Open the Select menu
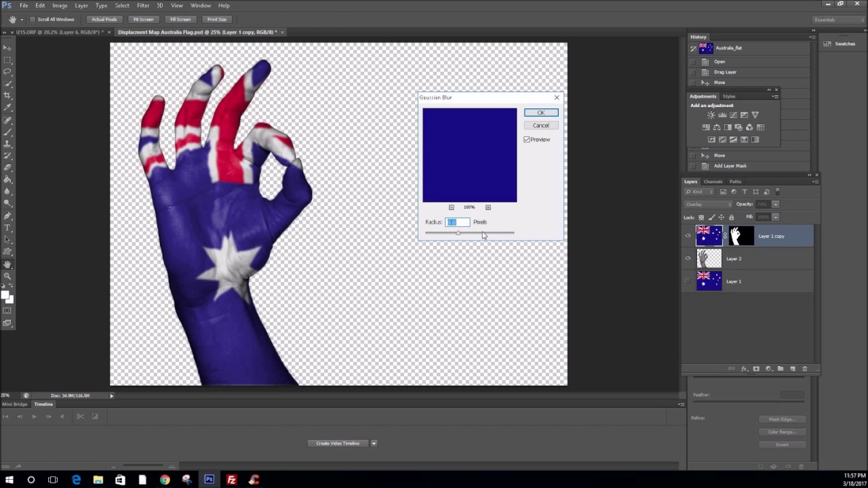This screenshot has width=868, height=488. (x=122, y=5)
